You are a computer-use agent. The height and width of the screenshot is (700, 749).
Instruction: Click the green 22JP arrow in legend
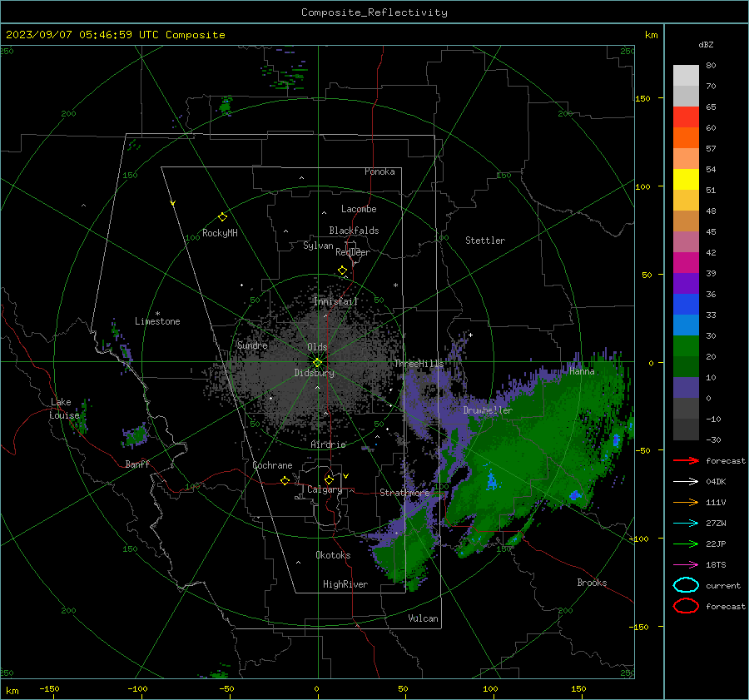pos(686,544)
